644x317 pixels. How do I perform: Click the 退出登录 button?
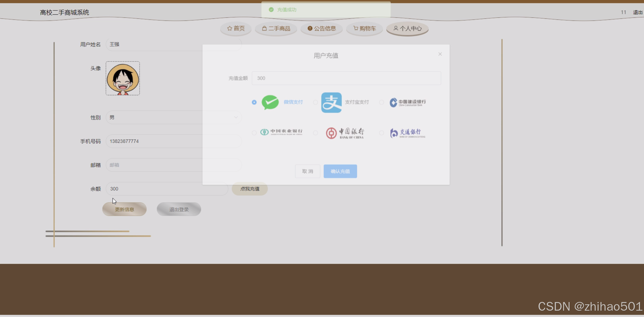[179, 209]
